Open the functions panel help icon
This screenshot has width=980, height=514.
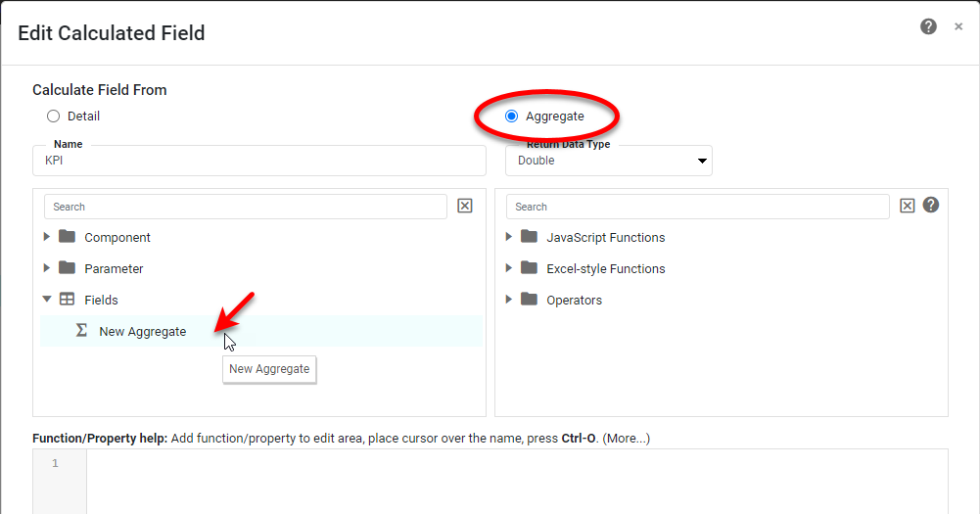[931, 205]
